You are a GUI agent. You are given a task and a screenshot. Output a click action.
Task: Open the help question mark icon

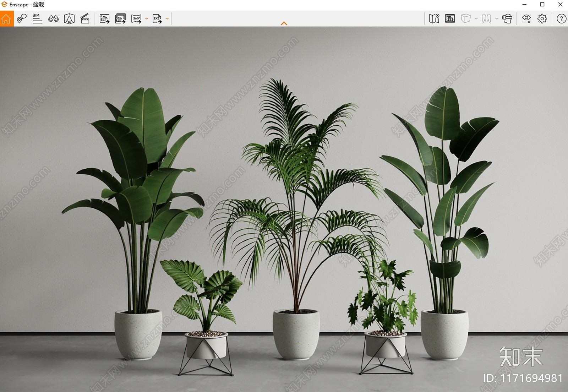[x=562, y=18]
